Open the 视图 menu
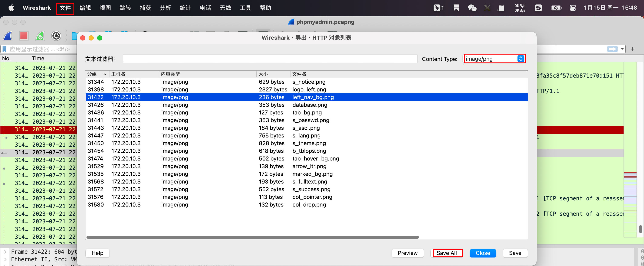The height and width of the screenshot is (266, 644). (105, 8)
